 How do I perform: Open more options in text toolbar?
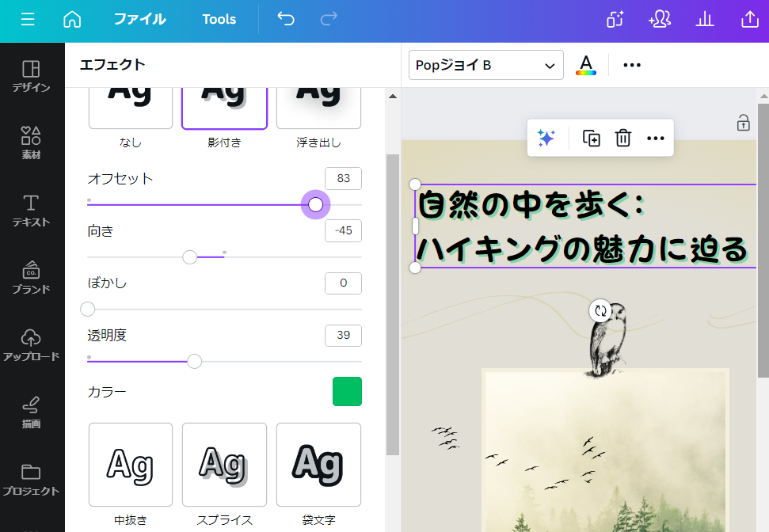pyautogui.click(x=632, y=65)
